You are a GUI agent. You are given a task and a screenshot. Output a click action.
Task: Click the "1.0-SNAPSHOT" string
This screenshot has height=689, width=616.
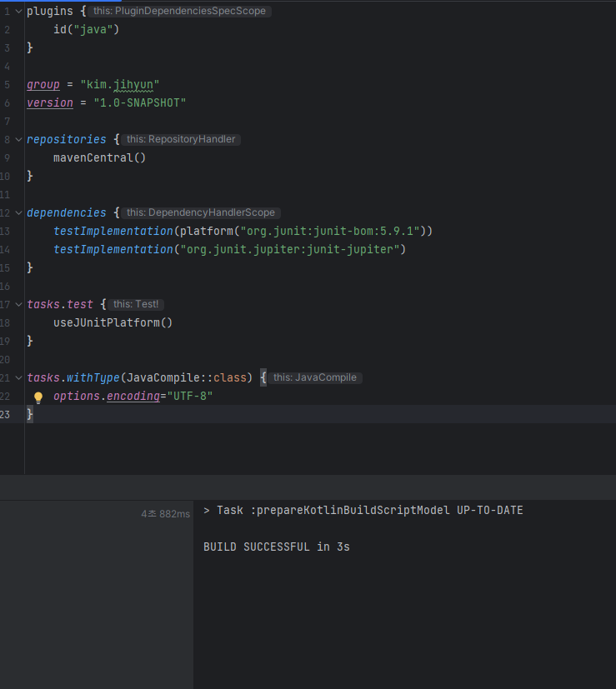tap(139, 102)
